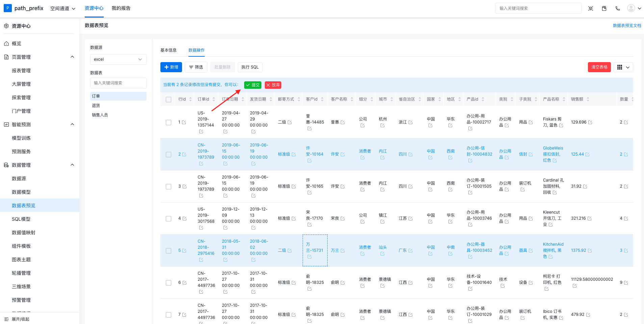Focus the 数据表 keyword search field

tap(118, 83)
